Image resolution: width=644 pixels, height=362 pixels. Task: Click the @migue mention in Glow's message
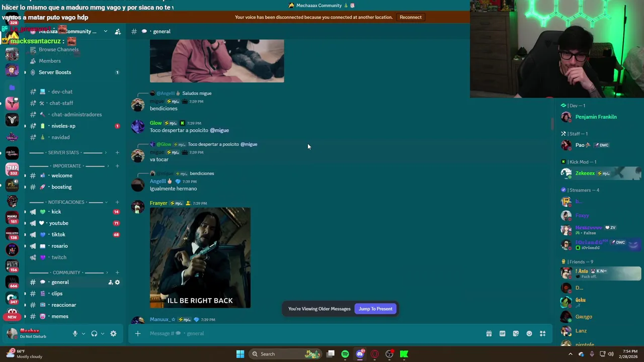point(219,130)
